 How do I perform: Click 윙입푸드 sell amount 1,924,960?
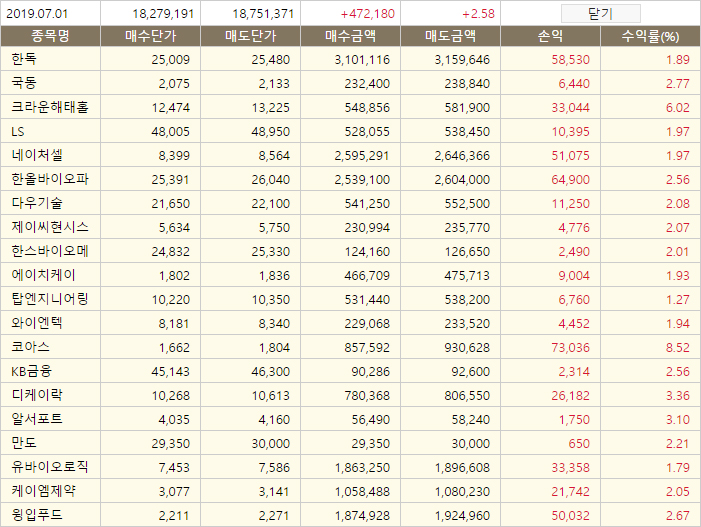tap(462, 515)
